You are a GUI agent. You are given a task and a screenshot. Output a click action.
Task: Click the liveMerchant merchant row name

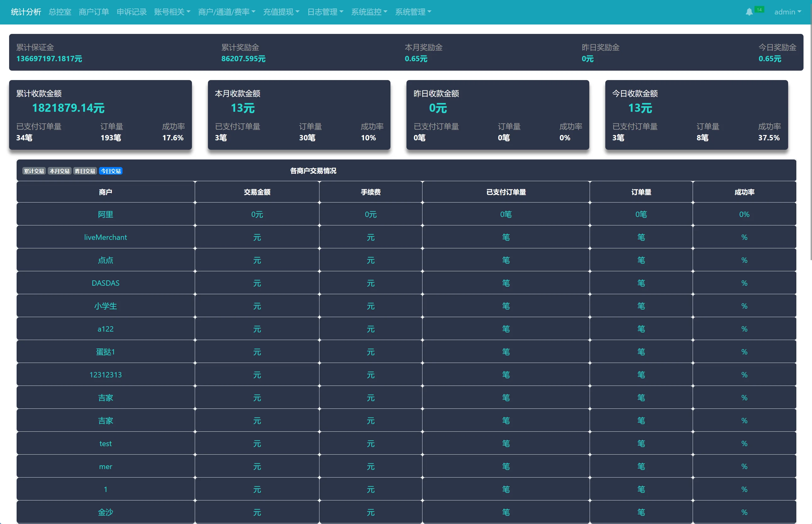106,237
